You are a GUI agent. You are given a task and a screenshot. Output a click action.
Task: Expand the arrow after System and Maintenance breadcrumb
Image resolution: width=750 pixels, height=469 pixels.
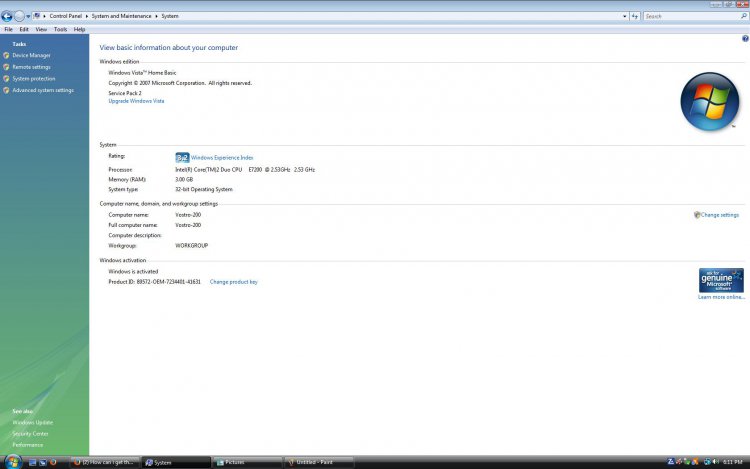tap(156, 16)
